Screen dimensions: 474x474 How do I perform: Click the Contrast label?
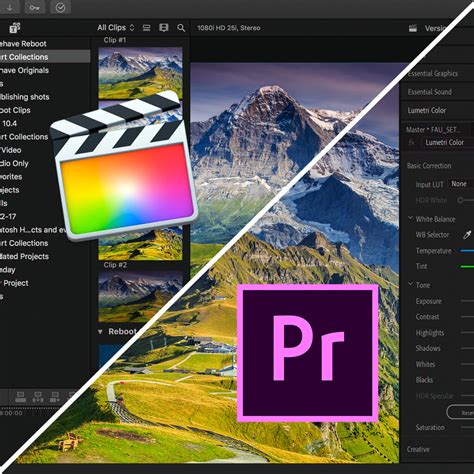427,317
